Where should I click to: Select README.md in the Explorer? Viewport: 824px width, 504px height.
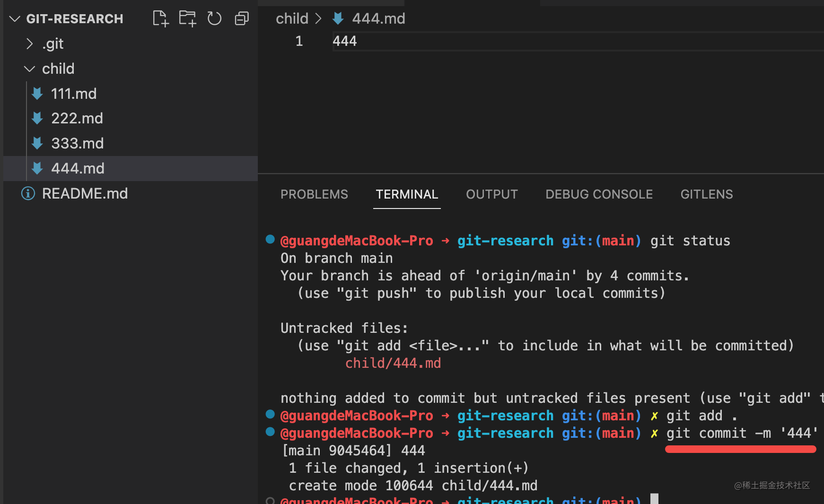coord(85,193)
